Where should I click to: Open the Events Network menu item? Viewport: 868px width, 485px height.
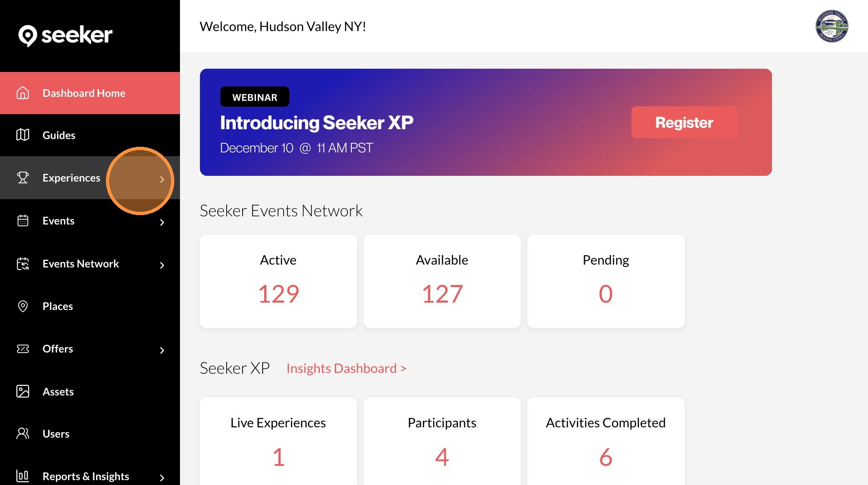coord(81,264)
